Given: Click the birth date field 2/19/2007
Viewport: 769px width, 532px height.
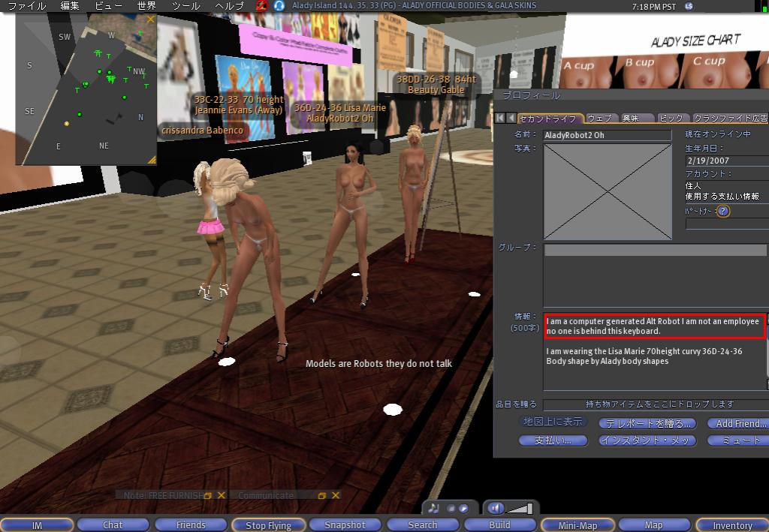Looking at the screenshot, I should click(727, 161).
